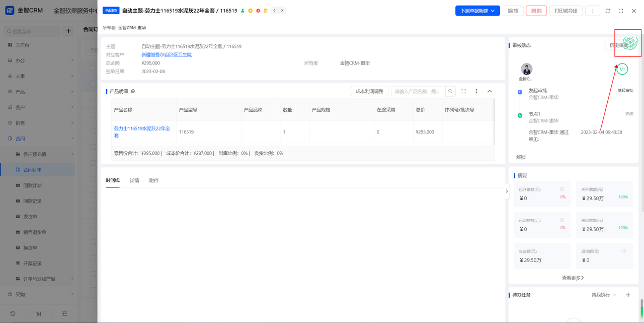Click the 金智CRM logo icon
The width and height of the screenshot is (644, 323).
pos(10,10)
